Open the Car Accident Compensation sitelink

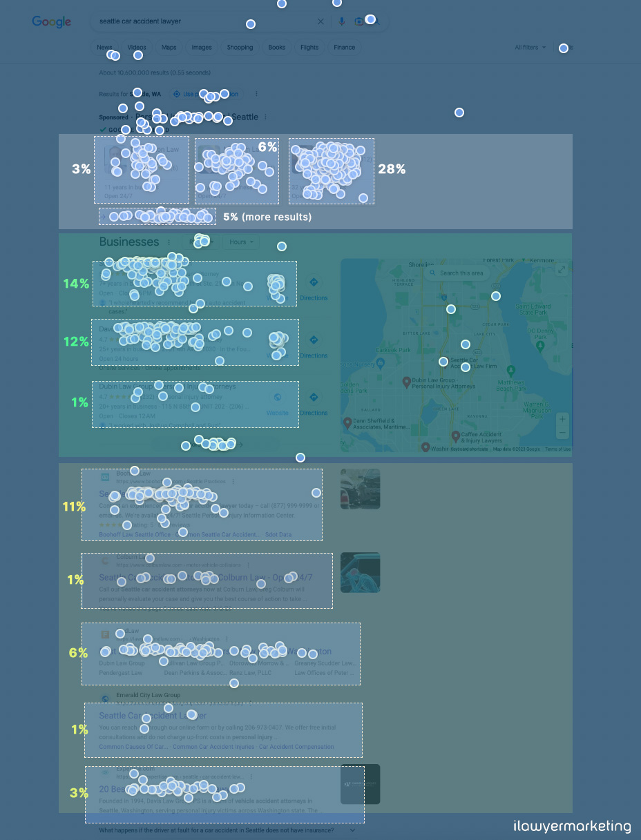296,747
